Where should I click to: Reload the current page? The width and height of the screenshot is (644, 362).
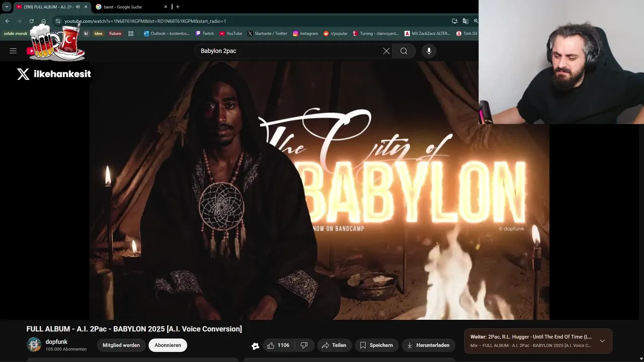pyautogui.click(x=31, y=21)
